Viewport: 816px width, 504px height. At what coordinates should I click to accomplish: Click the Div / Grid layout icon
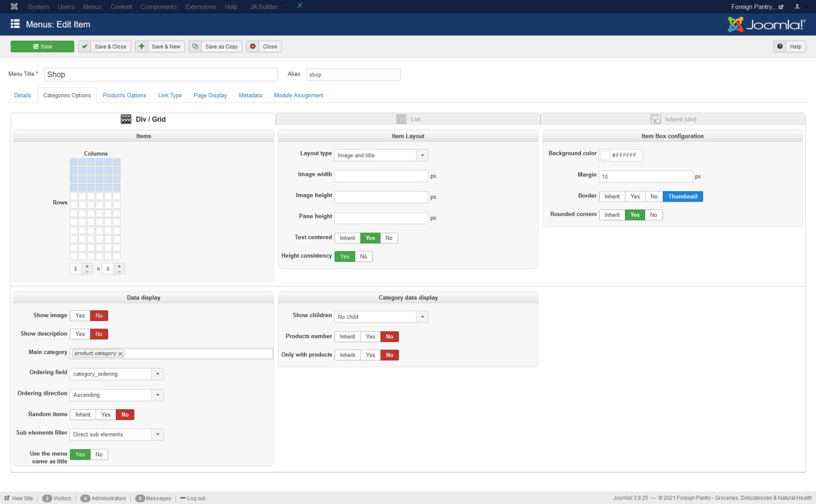[x=126, y=119]
